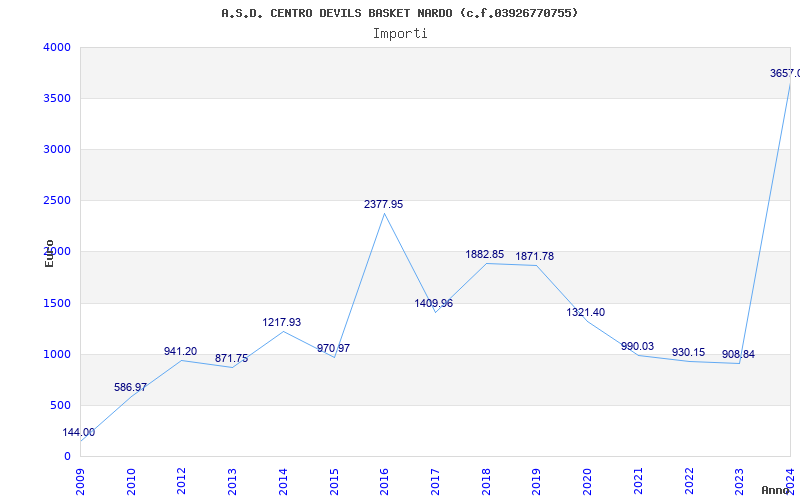Select the 871.75 data label
This screenshot has width=800, height=500.
231,359
